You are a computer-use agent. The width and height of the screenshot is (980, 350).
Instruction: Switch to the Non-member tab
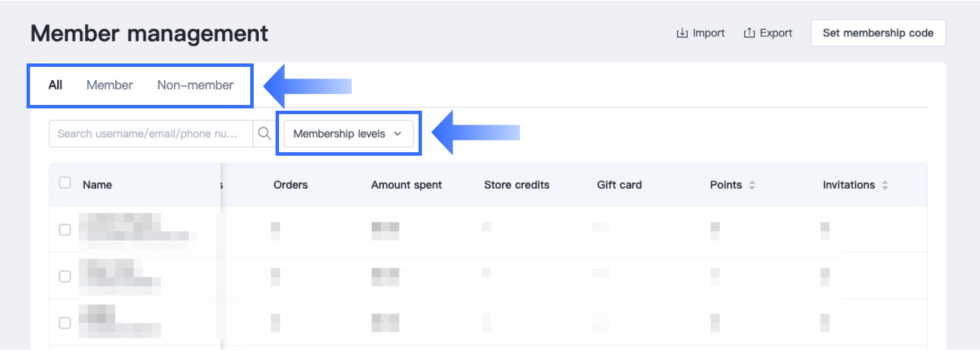195,85
